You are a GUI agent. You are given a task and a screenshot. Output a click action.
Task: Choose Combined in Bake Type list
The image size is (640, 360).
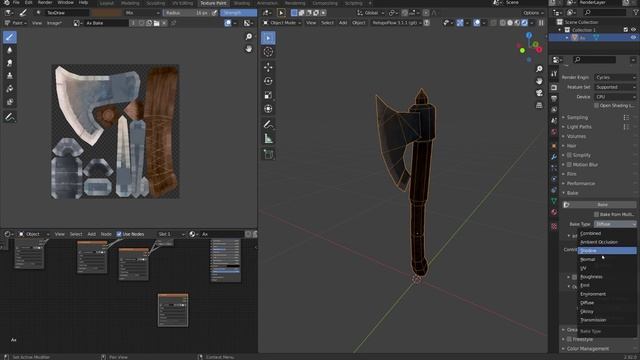coord(607,233)
